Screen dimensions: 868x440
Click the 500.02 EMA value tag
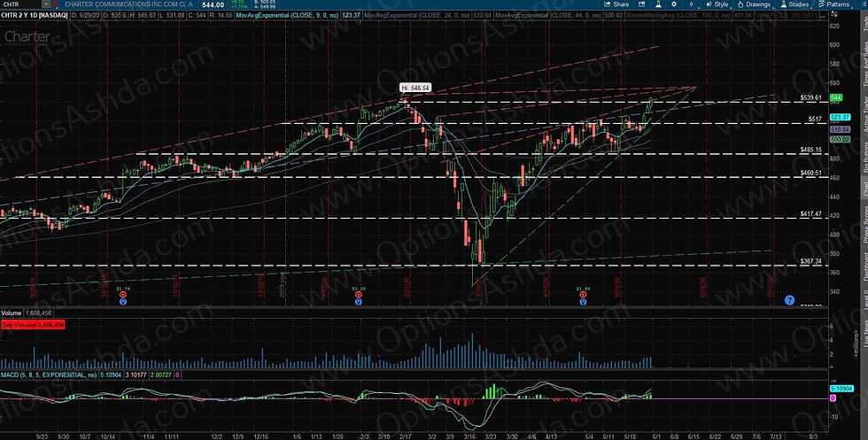840,140
